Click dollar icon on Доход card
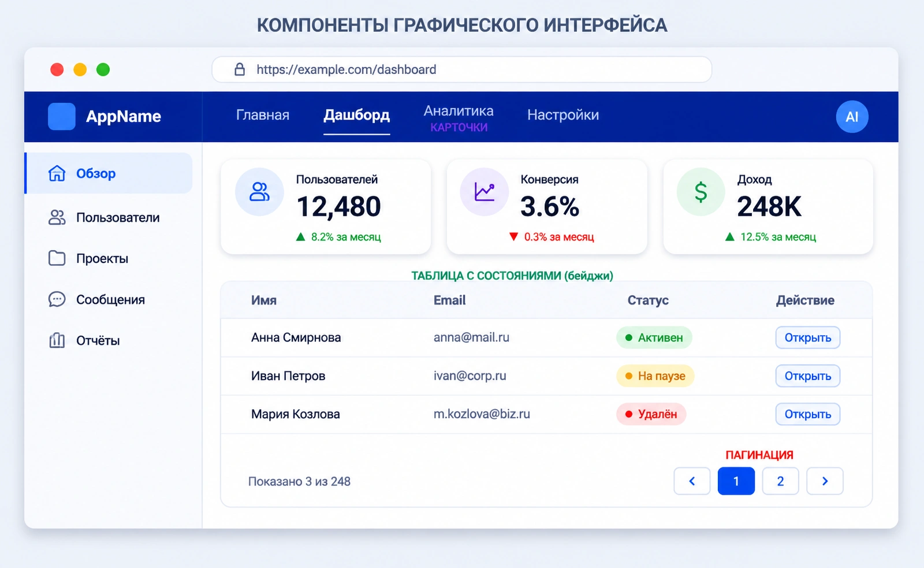The width and height of the screenshot is (924, 568). coord(701,192)
